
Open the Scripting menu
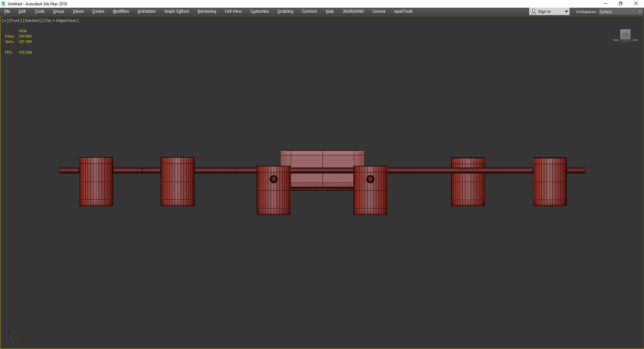pos(285,11)
